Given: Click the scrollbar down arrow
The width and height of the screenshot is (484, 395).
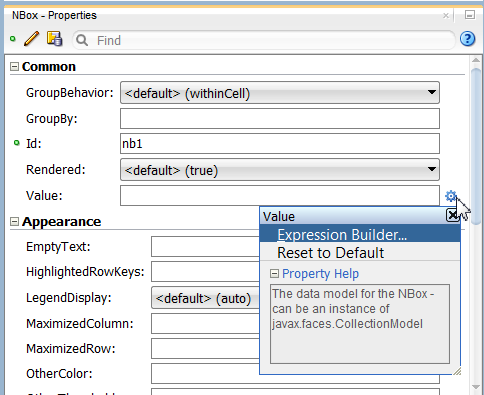Looking at the screenshot, I should click(476, 387).
